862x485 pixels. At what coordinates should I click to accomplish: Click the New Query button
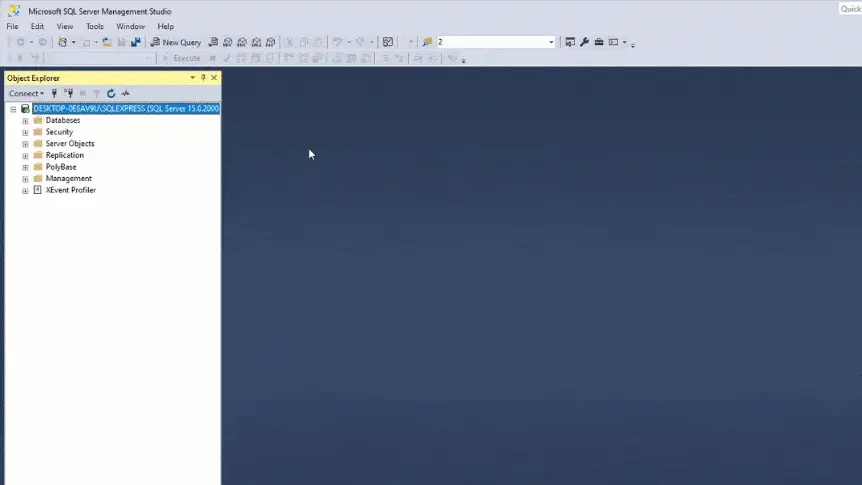pyautogui.click(x=176, y=42)
